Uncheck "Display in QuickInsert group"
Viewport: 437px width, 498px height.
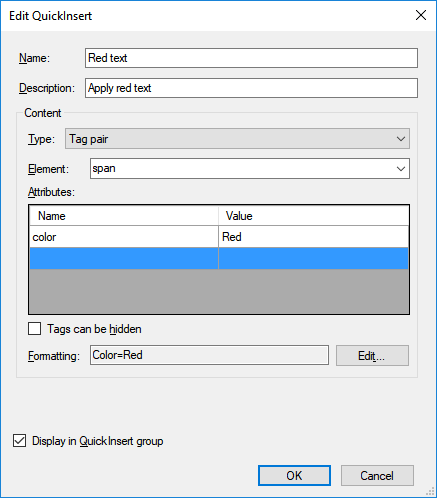point(19,441)
